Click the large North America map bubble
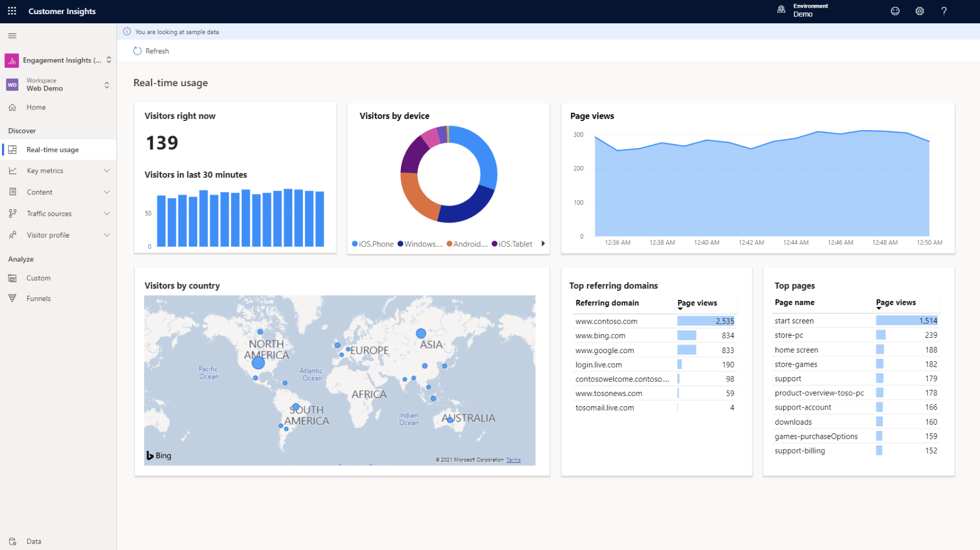The width and height of the screenshot is (980, 550). coord(259,363)
